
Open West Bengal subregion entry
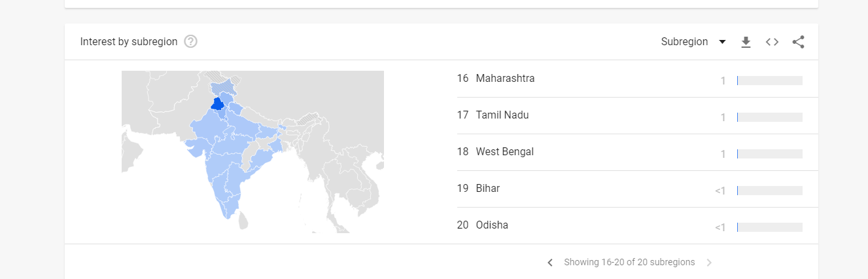[x=504, y=152]
